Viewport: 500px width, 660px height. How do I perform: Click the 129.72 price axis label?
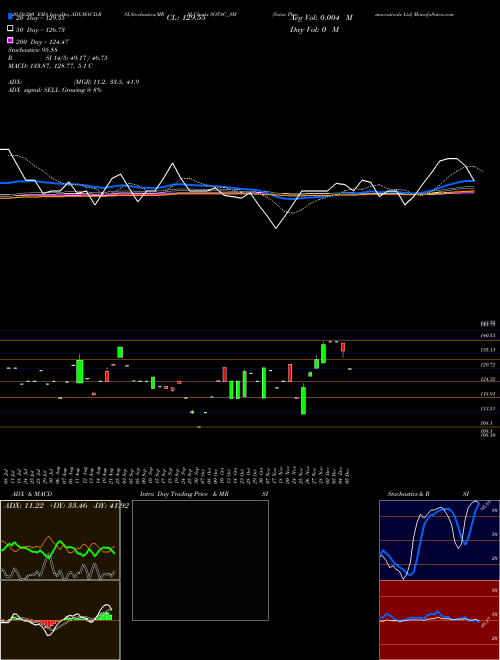[x=488, y=365]
